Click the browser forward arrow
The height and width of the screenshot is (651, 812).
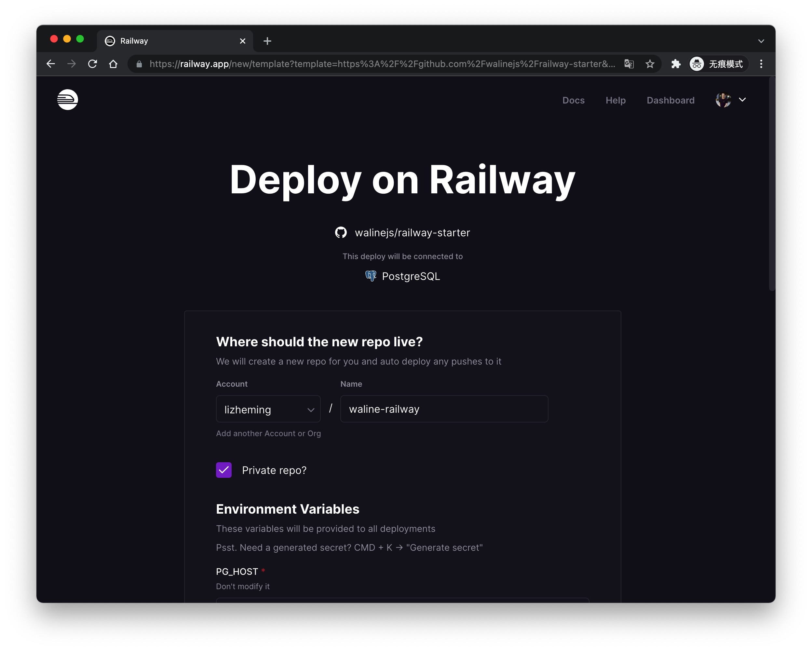tap(72, 64)
